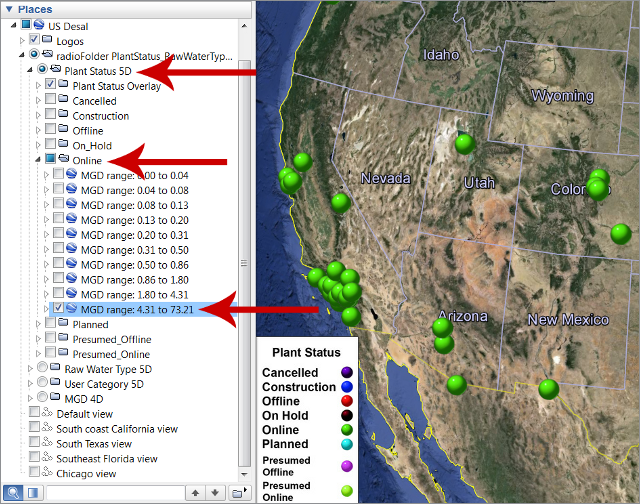Click the Chicago view tour icon
Image resolution: width=640 pixels, height=504 pixels.
48,473
